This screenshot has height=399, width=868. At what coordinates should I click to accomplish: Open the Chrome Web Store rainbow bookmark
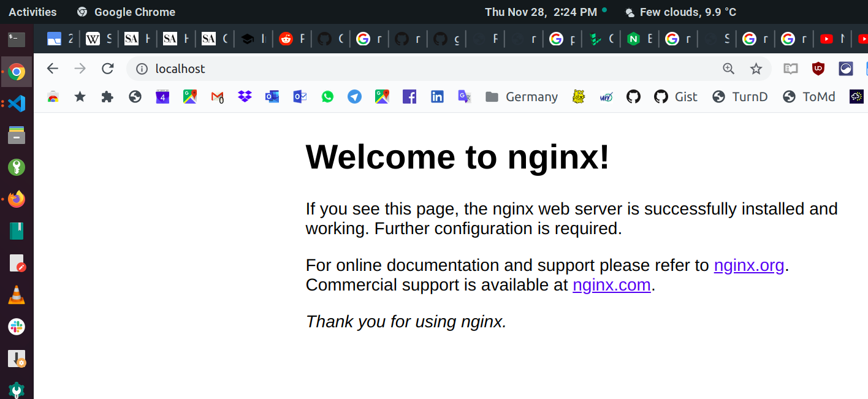click(53, 97)
